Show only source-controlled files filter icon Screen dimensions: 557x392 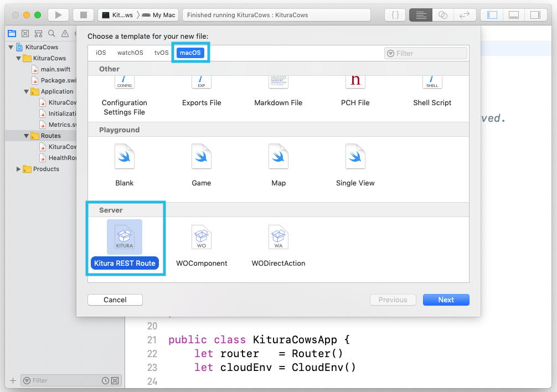click(115, 380)
